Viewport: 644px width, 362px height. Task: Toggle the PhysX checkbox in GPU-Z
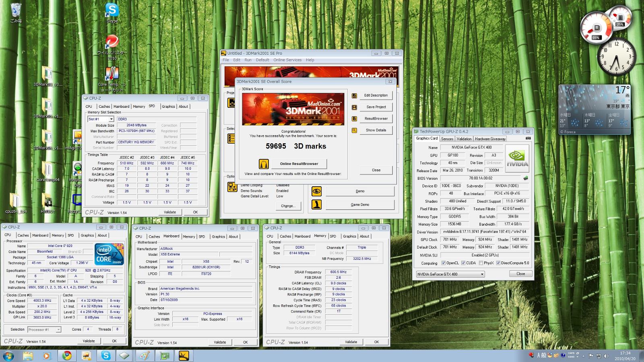click(x=481, y=263)
